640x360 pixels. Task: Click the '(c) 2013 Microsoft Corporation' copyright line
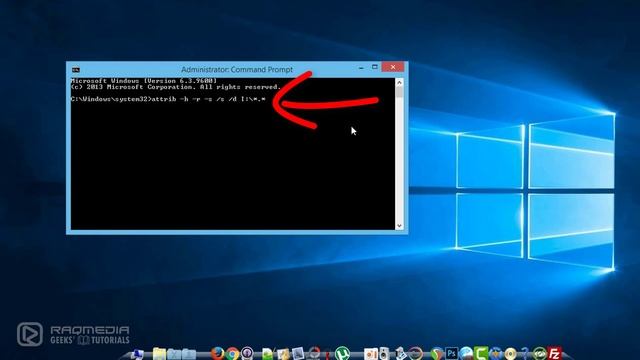point(176,87)
